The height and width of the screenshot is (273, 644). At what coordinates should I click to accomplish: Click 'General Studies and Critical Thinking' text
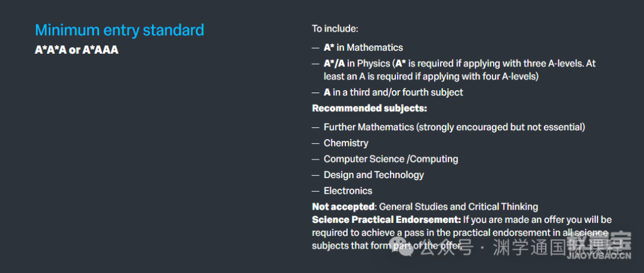459,207
